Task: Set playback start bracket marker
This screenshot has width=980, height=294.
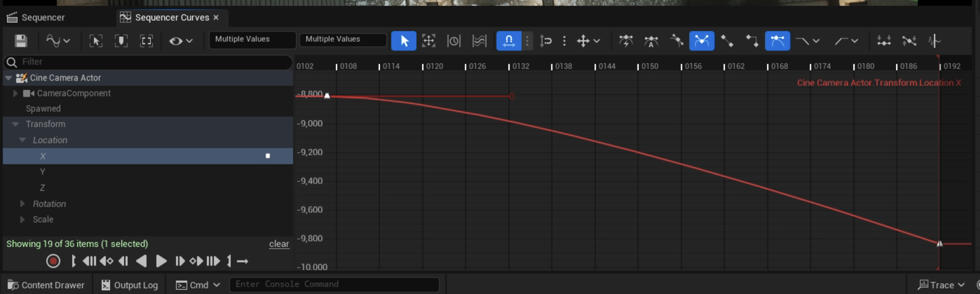Action: [73, 261]
